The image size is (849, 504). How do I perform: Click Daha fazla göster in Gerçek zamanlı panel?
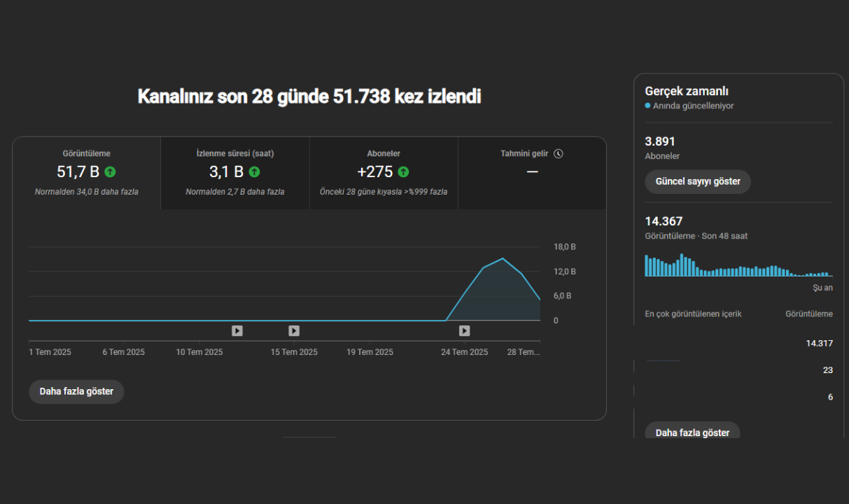pyautogui.click(x=692, y=432)
